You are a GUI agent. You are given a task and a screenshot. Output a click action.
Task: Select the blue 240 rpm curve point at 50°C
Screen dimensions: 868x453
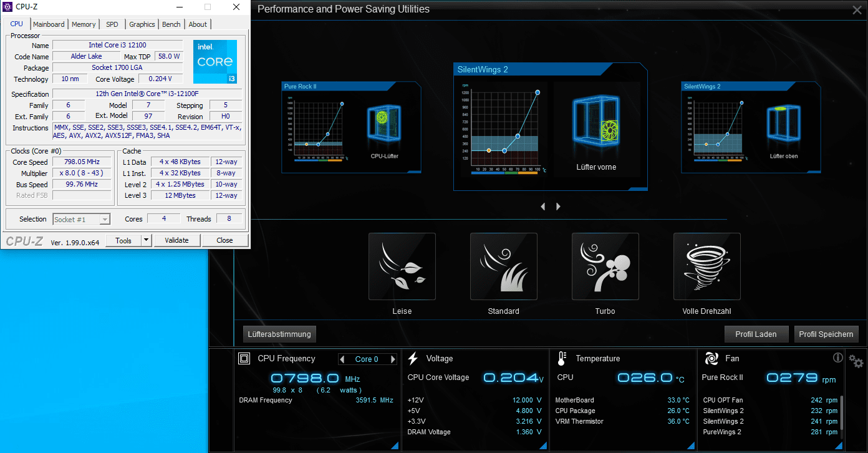504,150
